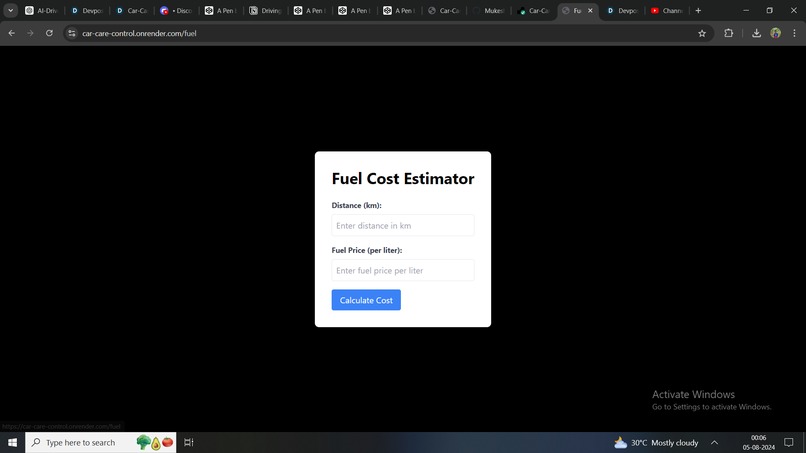Bookmark this page with the star icon

tap(702, 33)
